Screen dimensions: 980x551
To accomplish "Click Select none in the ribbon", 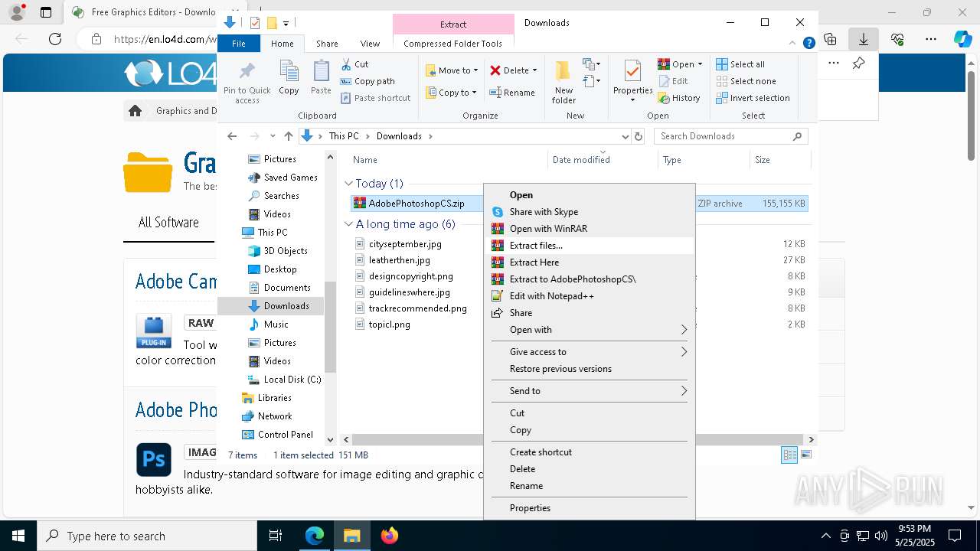I will click(x=746, y=81).
